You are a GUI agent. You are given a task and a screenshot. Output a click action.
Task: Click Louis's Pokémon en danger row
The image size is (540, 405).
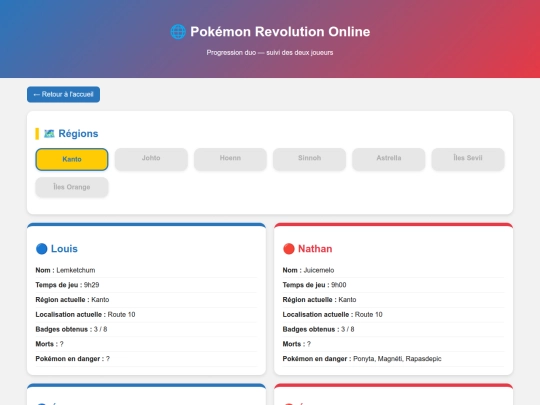(x=146, y=359)
